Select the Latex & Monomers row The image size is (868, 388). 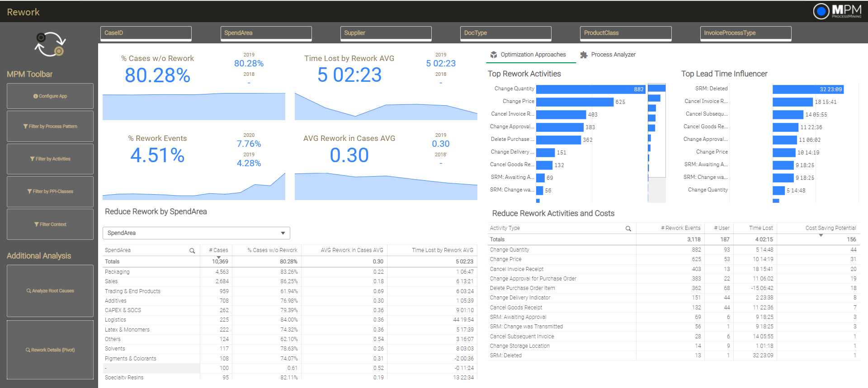click(290, 330)
